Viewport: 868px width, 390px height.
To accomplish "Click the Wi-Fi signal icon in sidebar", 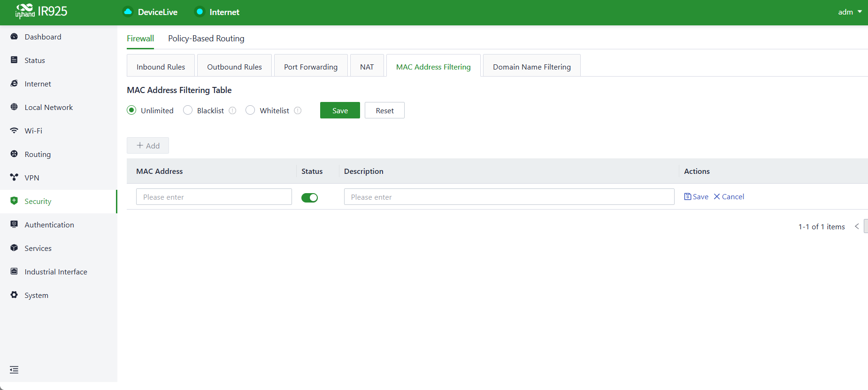I will pos(14,131).
